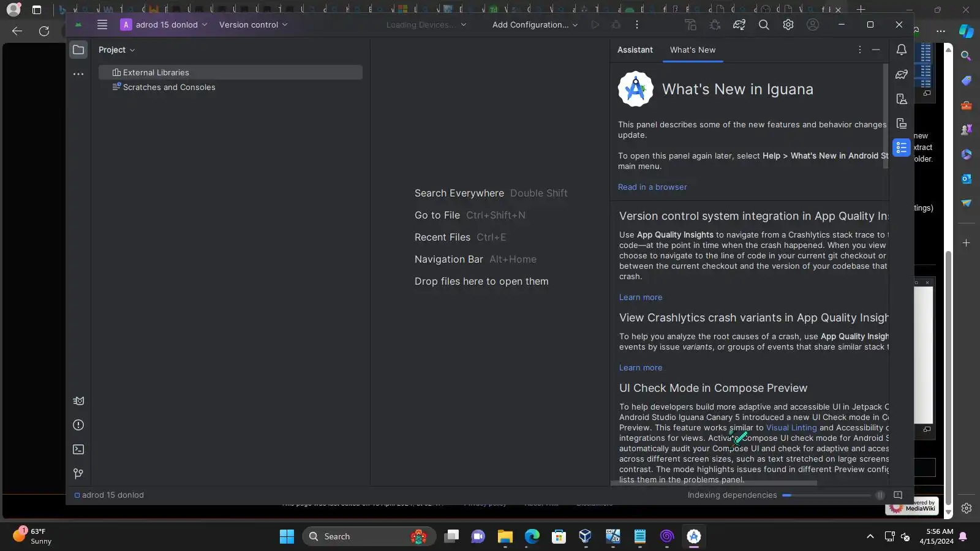Open Outlook in the Edge sidebar

pyautogui.click(x=967, y=179)
